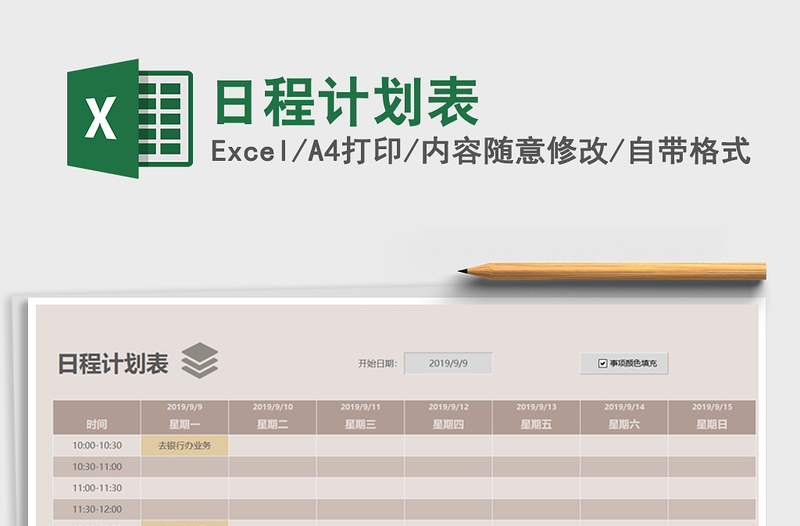Click the 时间 header cell
The width and height of the screenshot is (800, 526).
click(97, 424)
